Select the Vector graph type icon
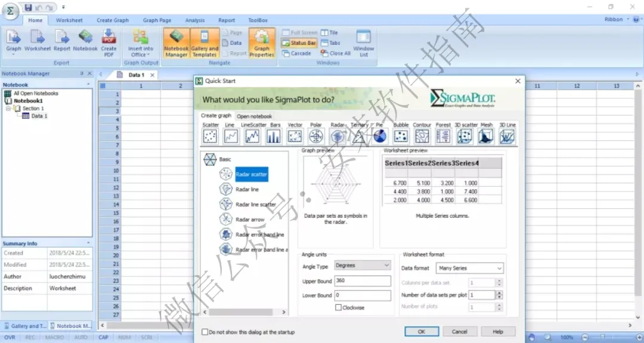Screen dimensions: 644x343 pyautogui.click(x=295, y=136)
